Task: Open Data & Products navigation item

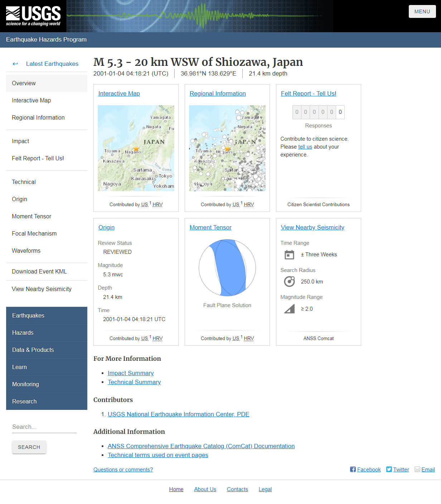Action: [47, 350]
